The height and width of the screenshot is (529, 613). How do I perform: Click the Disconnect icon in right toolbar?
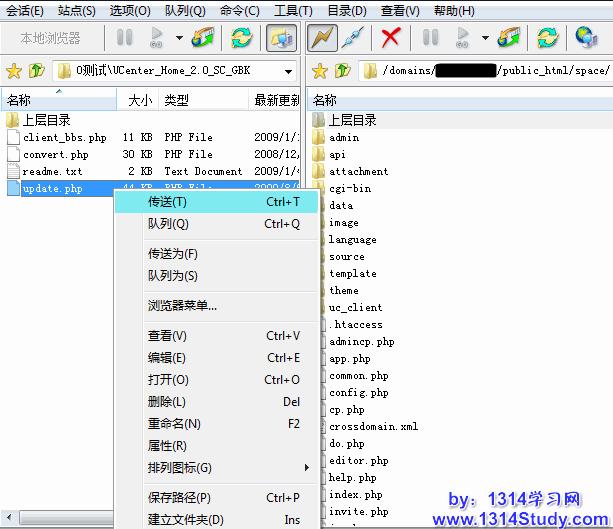point(350,39)
